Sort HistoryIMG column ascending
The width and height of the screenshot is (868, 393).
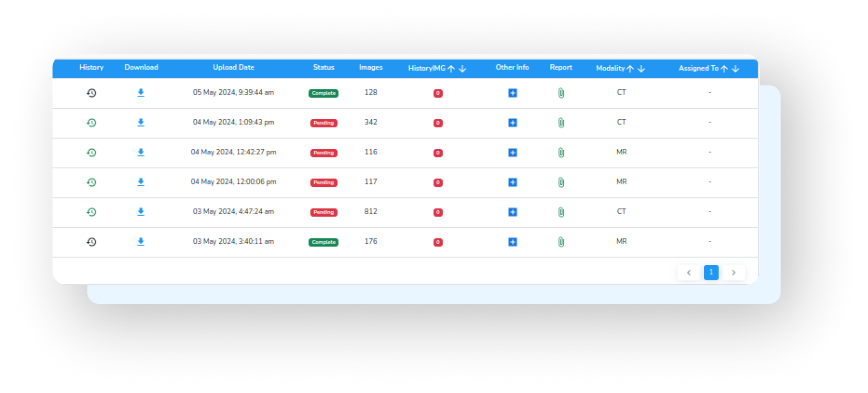coord(451,69)
